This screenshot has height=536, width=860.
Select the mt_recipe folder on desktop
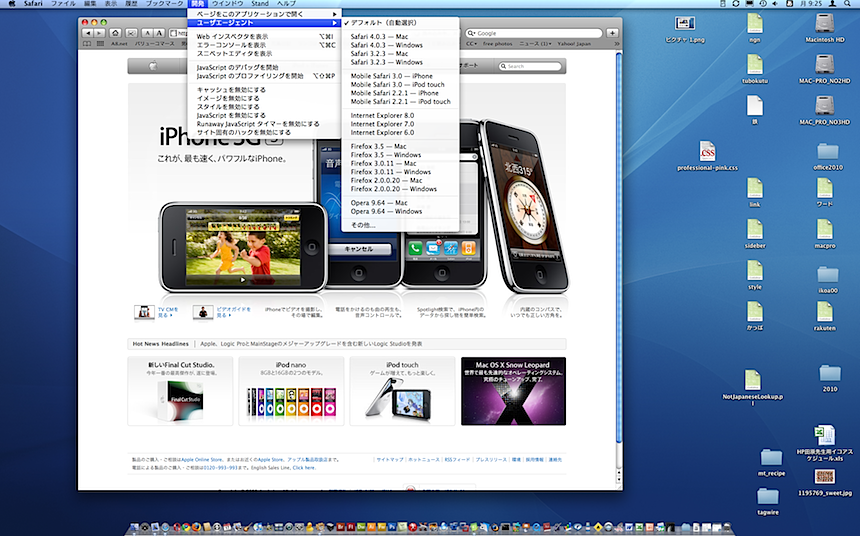coord(771,462)
